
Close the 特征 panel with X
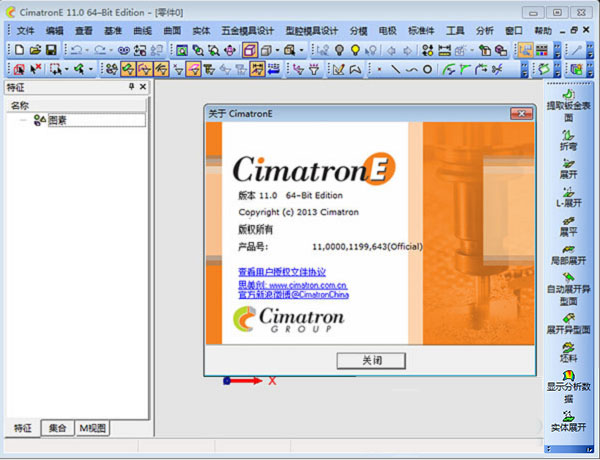point(143,86)
